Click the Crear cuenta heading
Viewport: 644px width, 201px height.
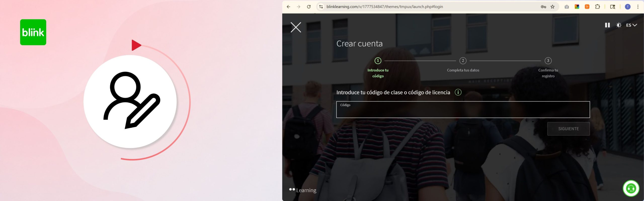point(359,43)
